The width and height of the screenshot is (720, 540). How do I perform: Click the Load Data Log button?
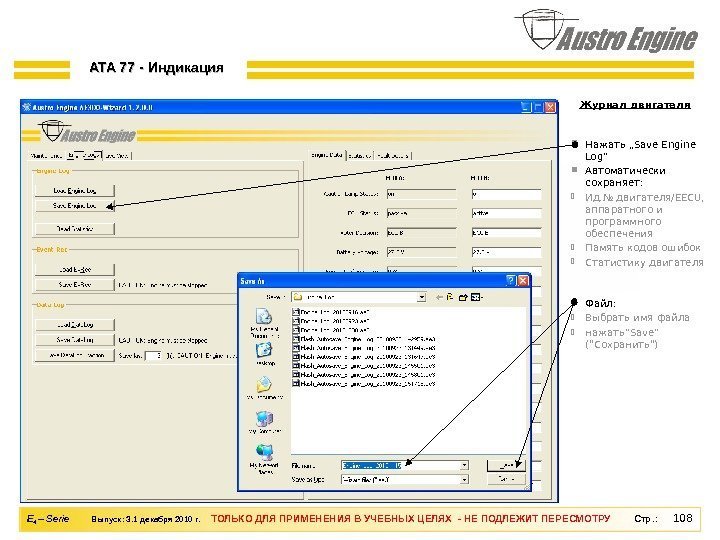[74, 325]
